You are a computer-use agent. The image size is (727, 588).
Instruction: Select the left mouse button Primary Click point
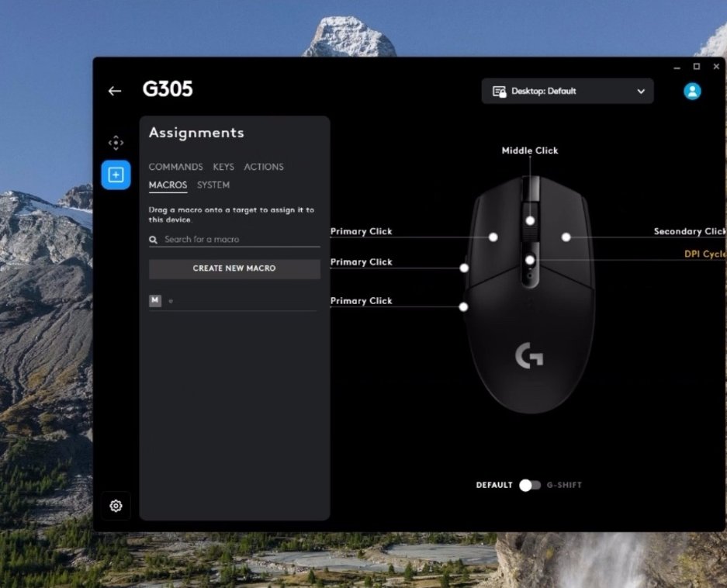[x=493, y=237]
